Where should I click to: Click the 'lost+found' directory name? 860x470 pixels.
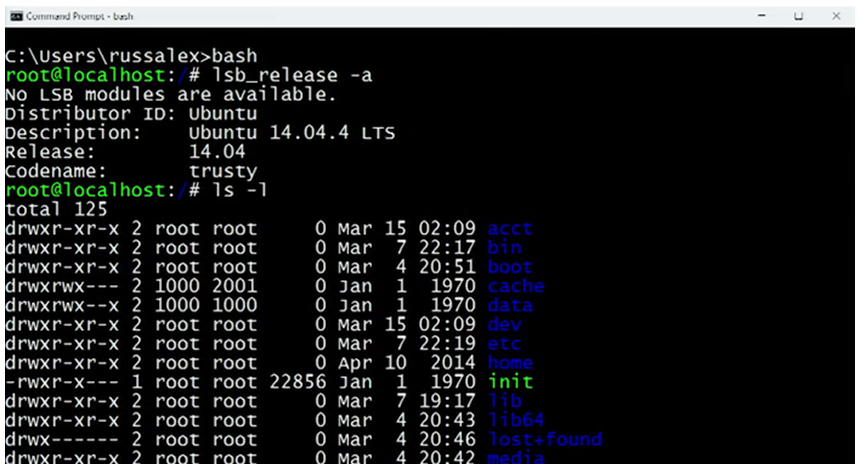point(545,439)
